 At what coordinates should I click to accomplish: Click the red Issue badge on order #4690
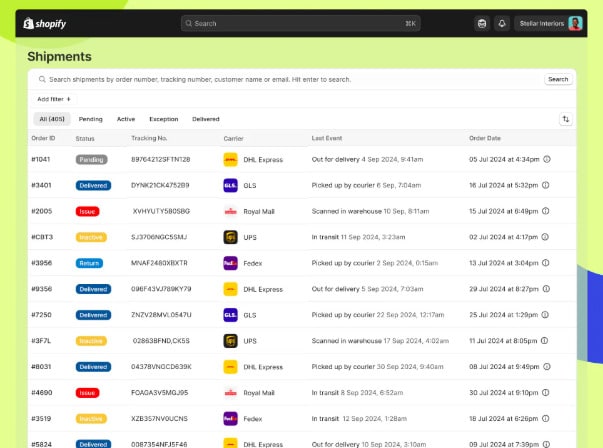(87, 393)
